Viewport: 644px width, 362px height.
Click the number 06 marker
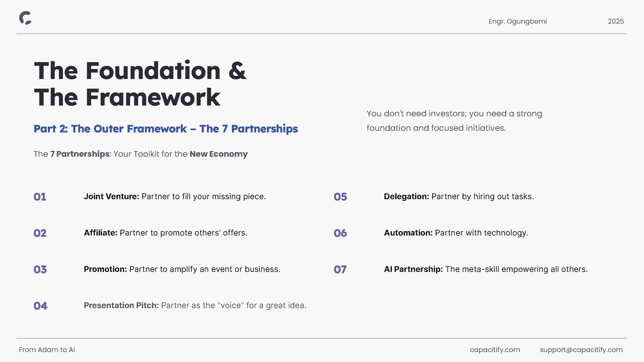point(340,233)
